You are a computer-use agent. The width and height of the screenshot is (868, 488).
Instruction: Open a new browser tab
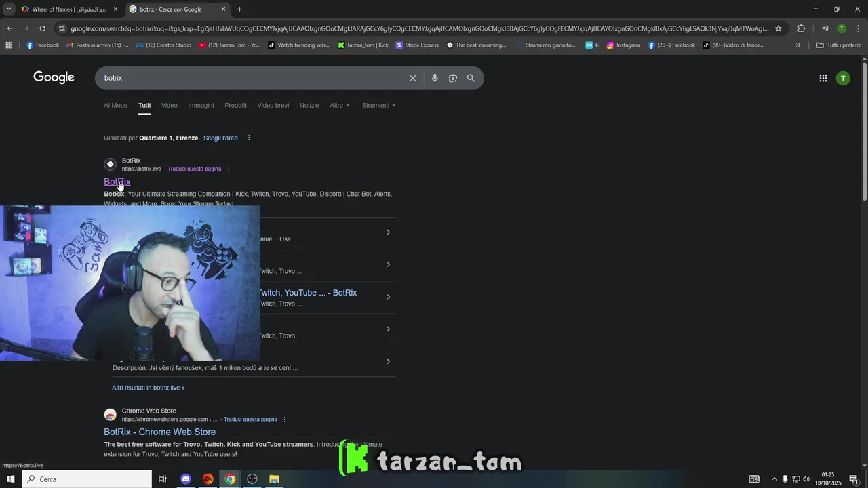coord(239,9)
